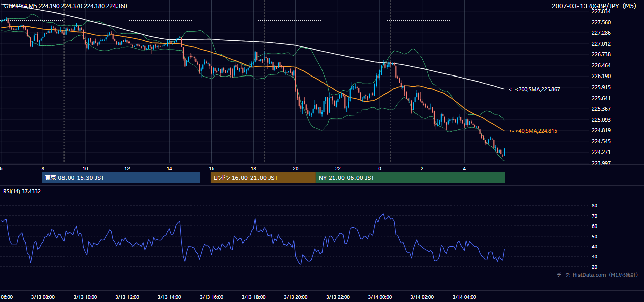The height and width of the screenshot is (302, 644).
Task: Click hour tick 2 under price chart
Action: click(x=422, y=168)
